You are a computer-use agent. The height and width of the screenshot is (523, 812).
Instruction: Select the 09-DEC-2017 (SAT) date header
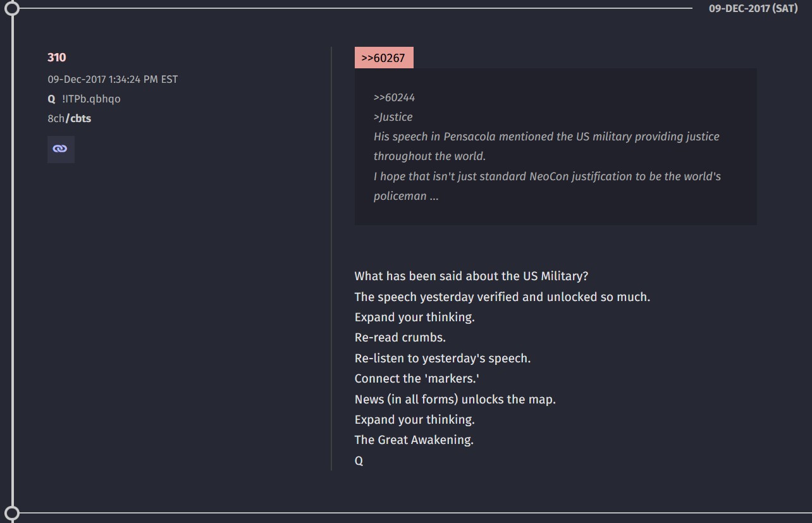click(753, 9)
